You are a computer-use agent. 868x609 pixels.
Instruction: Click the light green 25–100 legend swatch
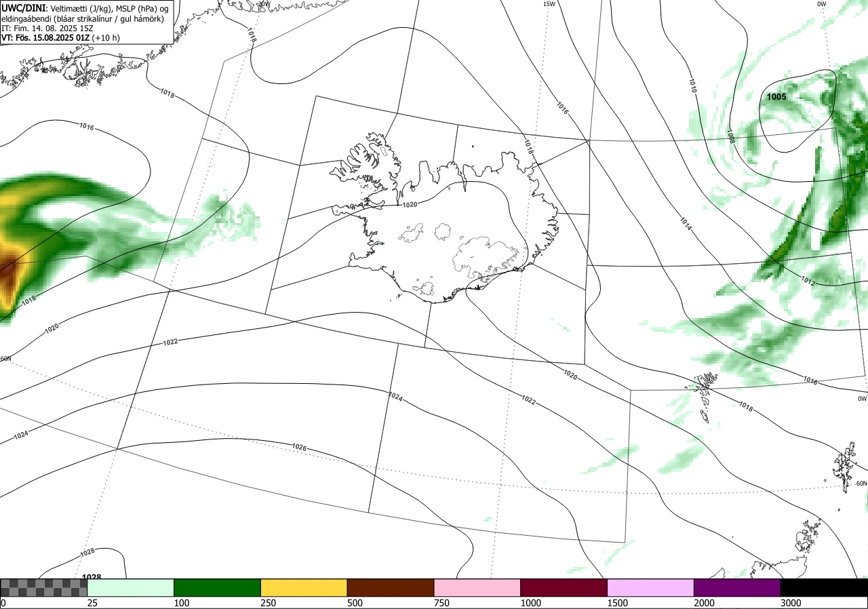pyautogui.click(x=130, y=587)
